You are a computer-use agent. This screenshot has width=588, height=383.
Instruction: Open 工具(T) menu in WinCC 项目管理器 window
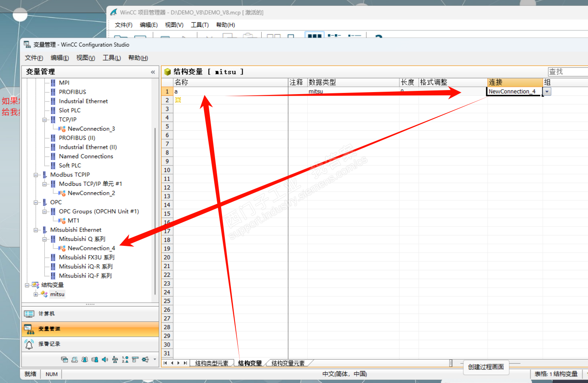tap(200, 25)
